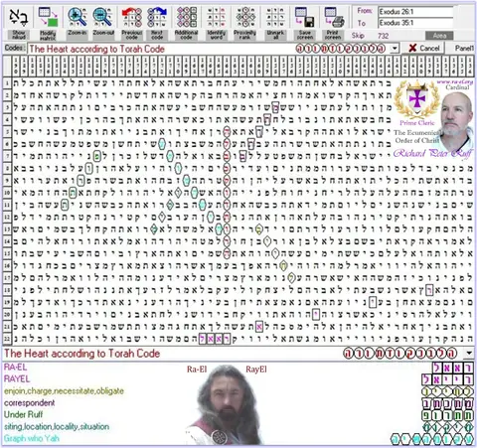Go to the Previous code
This screenshot has height=448, width=477.
[x=131, y=22]
